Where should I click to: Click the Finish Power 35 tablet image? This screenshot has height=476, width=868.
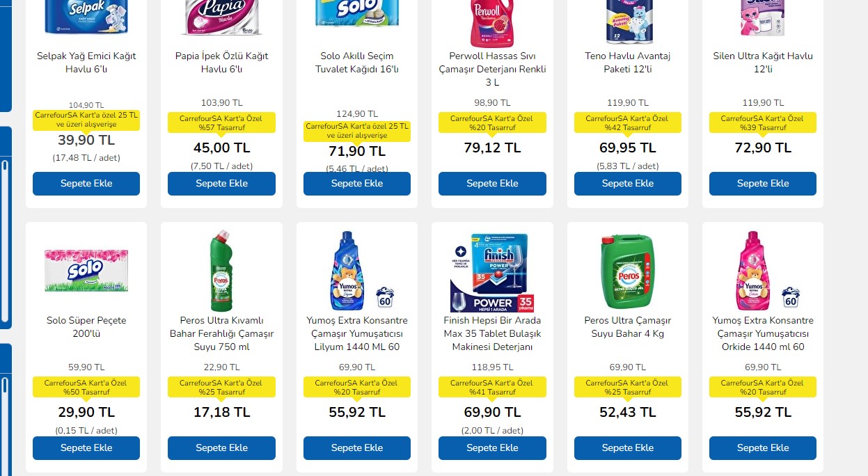click(x=492, y=272)
